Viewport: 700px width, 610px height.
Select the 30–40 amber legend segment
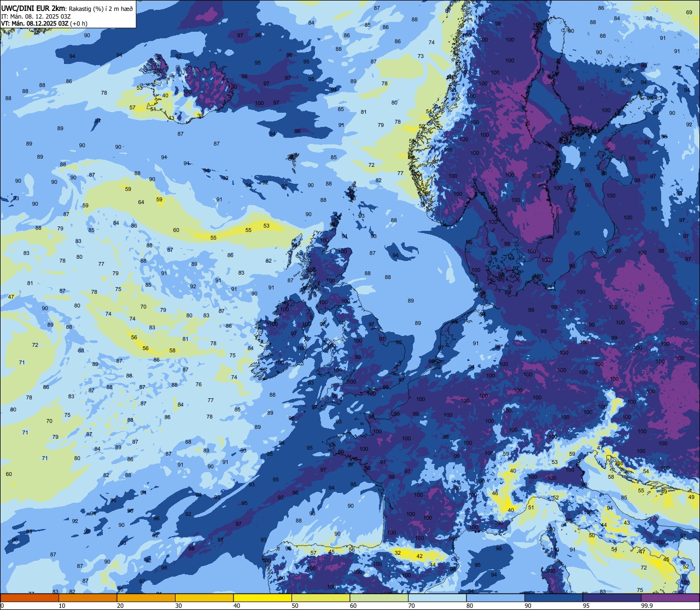point(205,597)
